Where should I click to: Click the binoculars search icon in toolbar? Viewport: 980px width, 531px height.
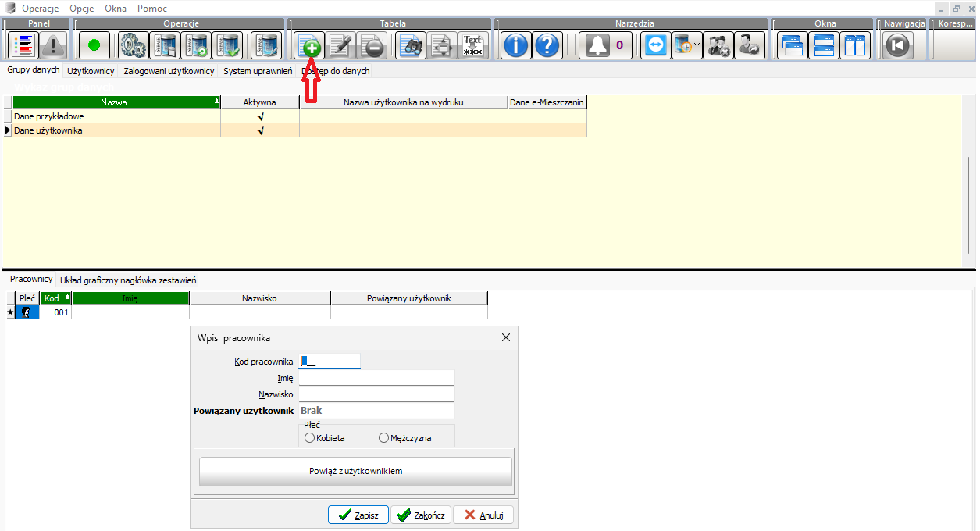[411, 46]
